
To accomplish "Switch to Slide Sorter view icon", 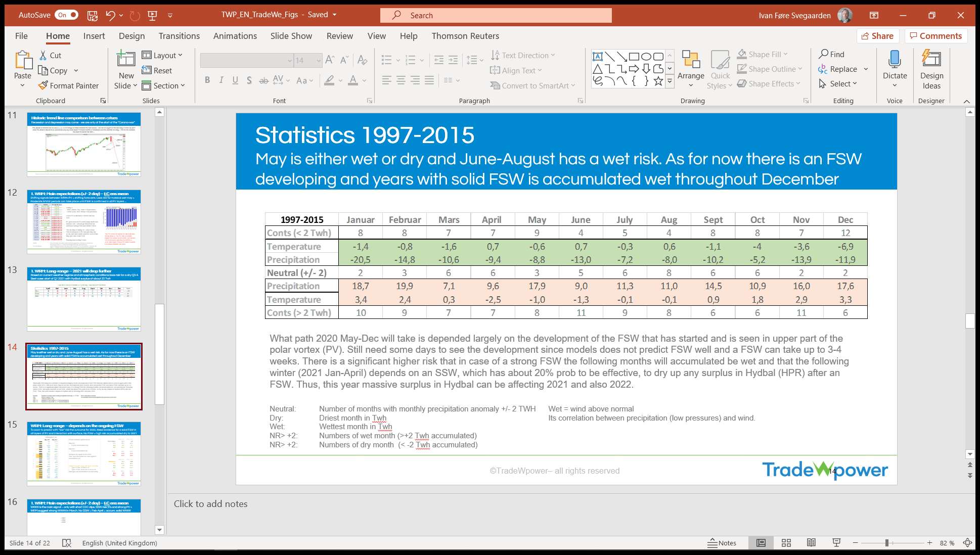I will click(786, 543).
